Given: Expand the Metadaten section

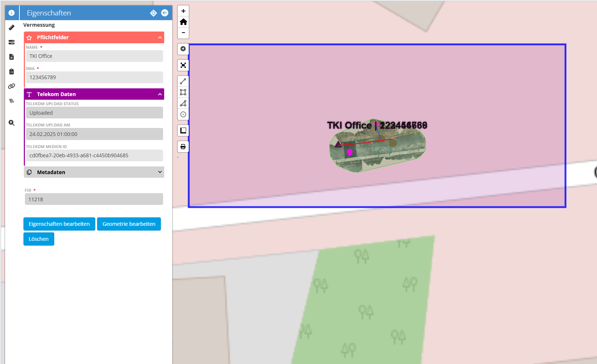Looking at the screenshot, I should (160, 172).
